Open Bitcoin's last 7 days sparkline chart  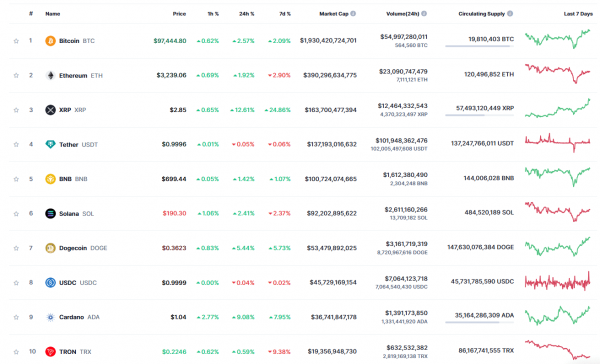tap(558, 39)
